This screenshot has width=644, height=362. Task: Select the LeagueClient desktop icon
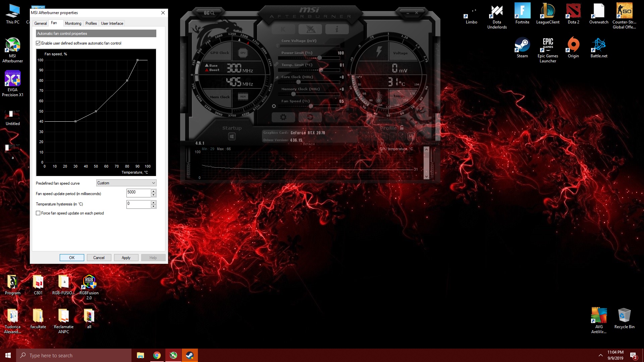point(548,14)
